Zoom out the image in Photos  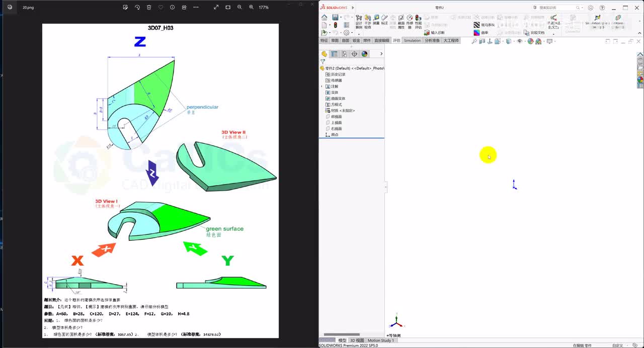pos(239,8)
